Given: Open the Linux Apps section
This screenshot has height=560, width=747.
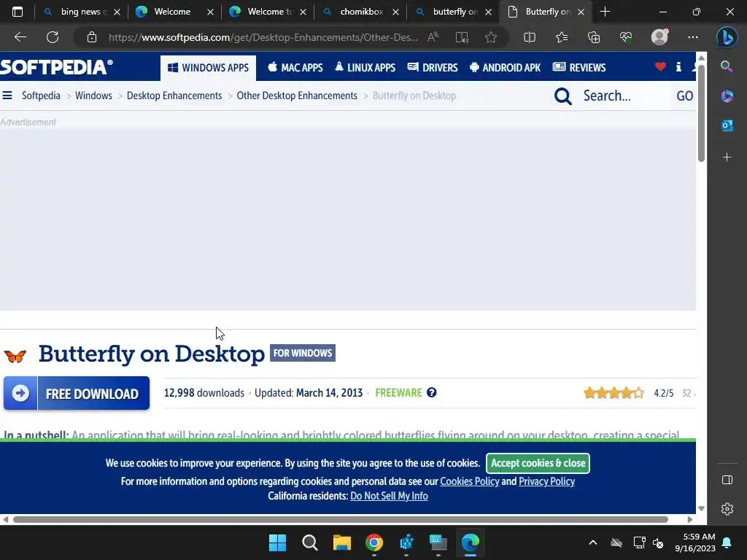Looking at the screenshot, I should [365, 68].
